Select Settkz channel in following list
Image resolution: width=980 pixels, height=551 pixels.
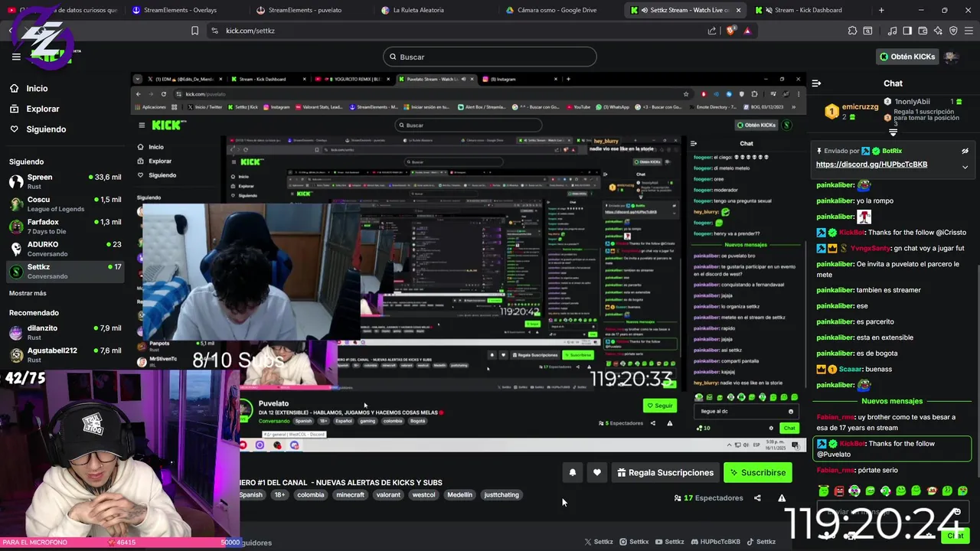(64, 272)
